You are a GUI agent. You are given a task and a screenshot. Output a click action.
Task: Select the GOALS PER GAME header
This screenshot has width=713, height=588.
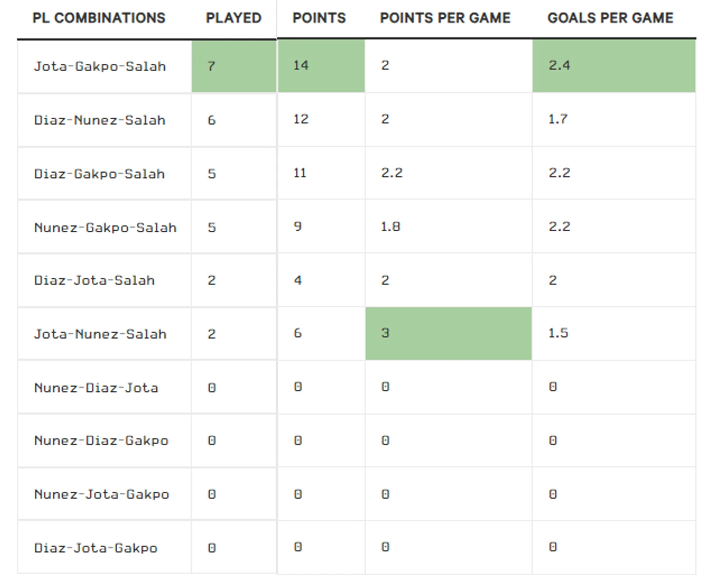[x=610, y=18]
